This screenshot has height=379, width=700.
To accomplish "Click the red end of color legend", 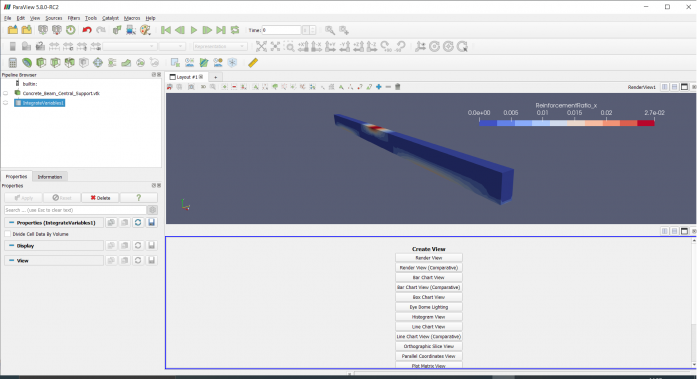I will click(x=646, y=123).
